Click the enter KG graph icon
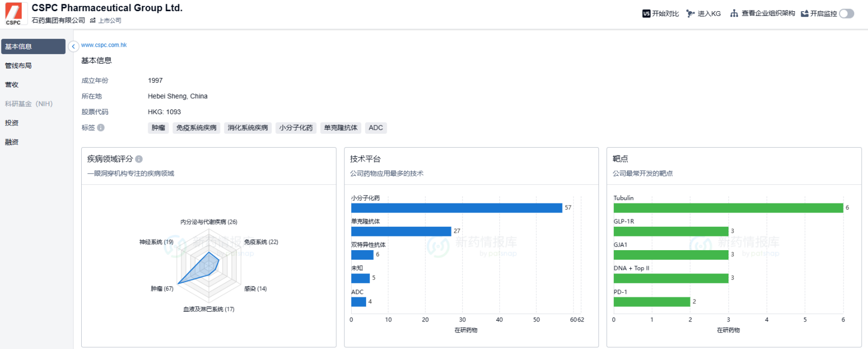The image size is (868, 349). 690,14
